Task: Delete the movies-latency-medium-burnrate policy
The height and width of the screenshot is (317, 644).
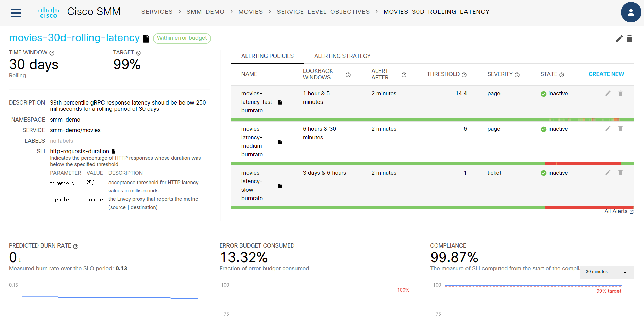Action: click(621, 128)
